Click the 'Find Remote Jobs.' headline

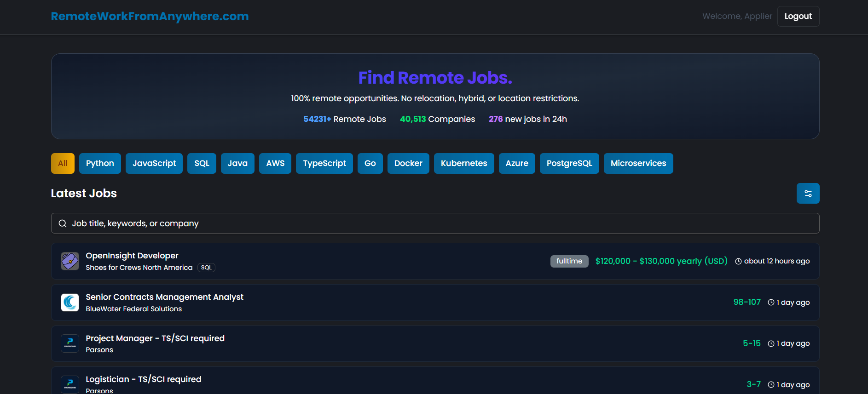click(x=435, y=78)
